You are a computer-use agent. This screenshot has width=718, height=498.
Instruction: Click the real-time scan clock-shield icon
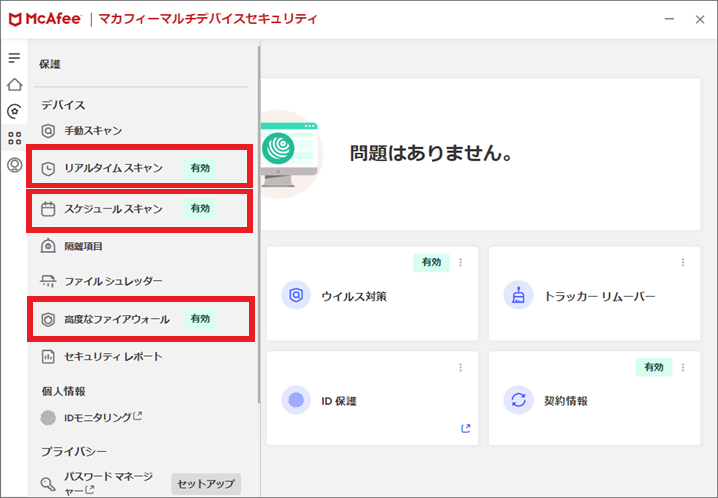tap(48, 168)
